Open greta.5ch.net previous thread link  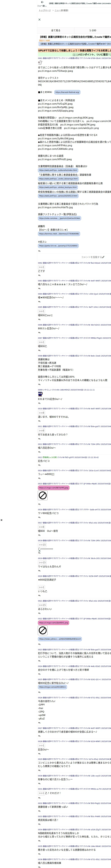pyautogui.click(x=58, y=246)
